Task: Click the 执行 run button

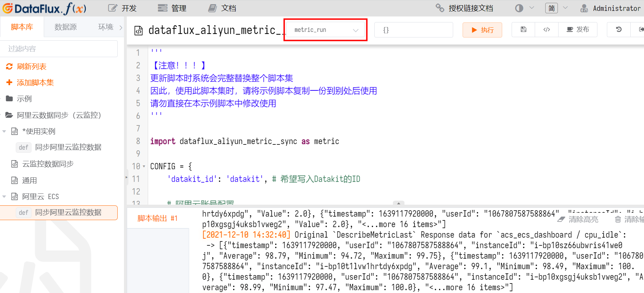Action: tap(482, 30)
